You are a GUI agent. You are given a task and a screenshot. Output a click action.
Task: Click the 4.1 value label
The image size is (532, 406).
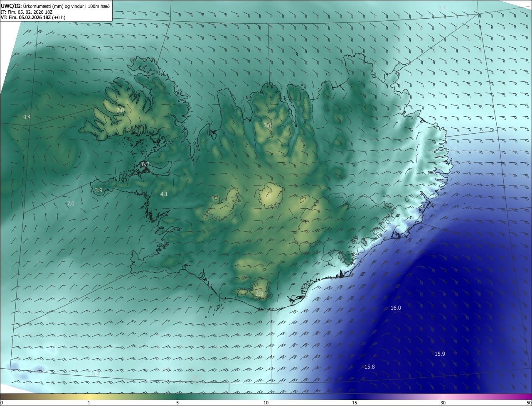click(x=164, y=194)
